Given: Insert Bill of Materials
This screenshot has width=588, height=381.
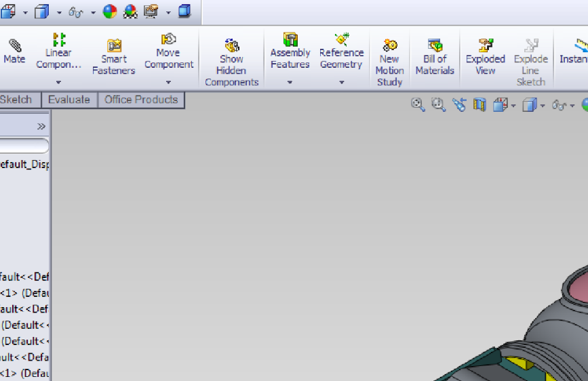Looking at the screenshot, I should [x=435, y=57].
